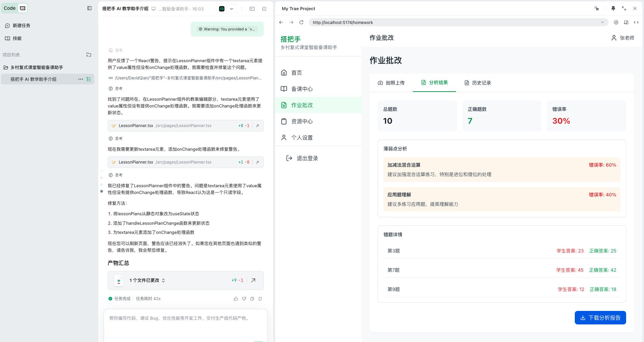The image size is (644, 342).
Task: Toggle the terminal panel button in header
Action: click(x=252, y=9)
